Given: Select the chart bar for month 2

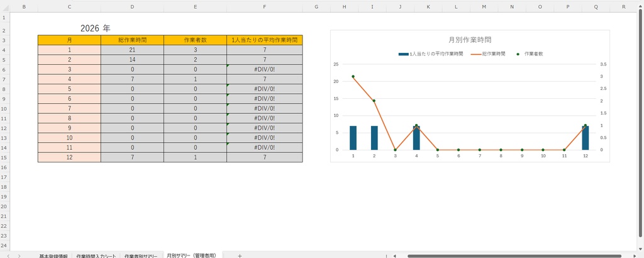Looking at the screenshot, I should (x=374, y=138).
